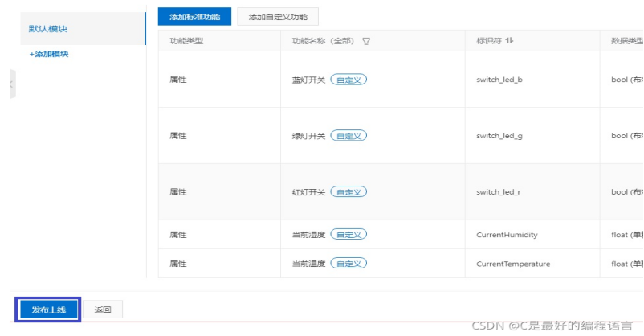
Task: Select the 蓝灯开关 name text
Action: [308, 80]
